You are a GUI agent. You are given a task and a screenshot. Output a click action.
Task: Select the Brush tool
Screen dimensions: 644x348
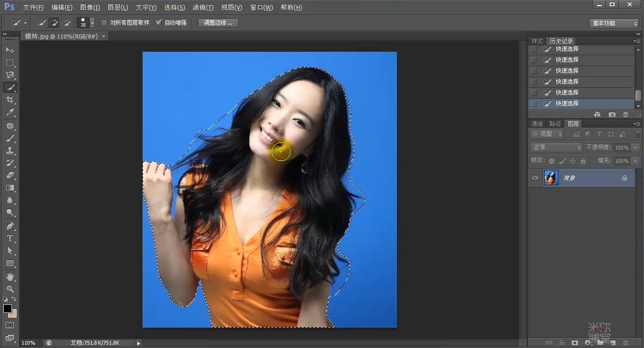click(x=10, y=138)
